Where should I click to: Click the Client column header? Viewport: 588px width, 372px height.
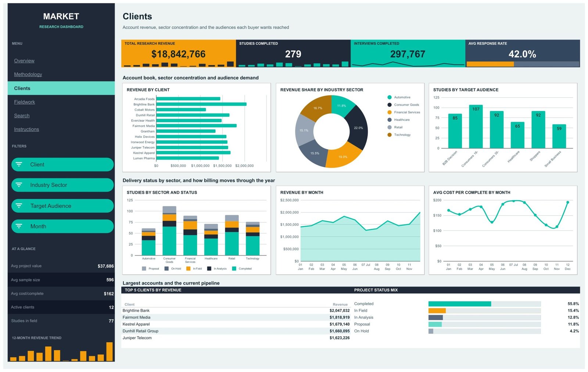click(x=129, y=304)
